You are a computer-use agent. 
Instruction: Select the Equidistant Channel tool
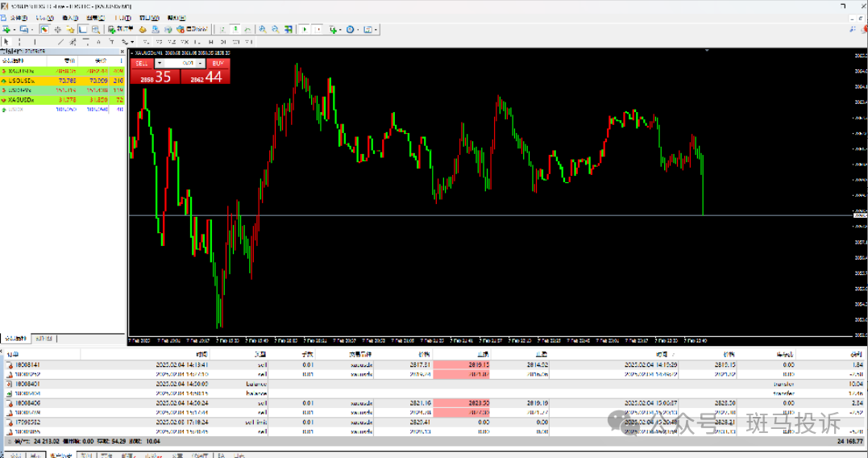point(73,42)
